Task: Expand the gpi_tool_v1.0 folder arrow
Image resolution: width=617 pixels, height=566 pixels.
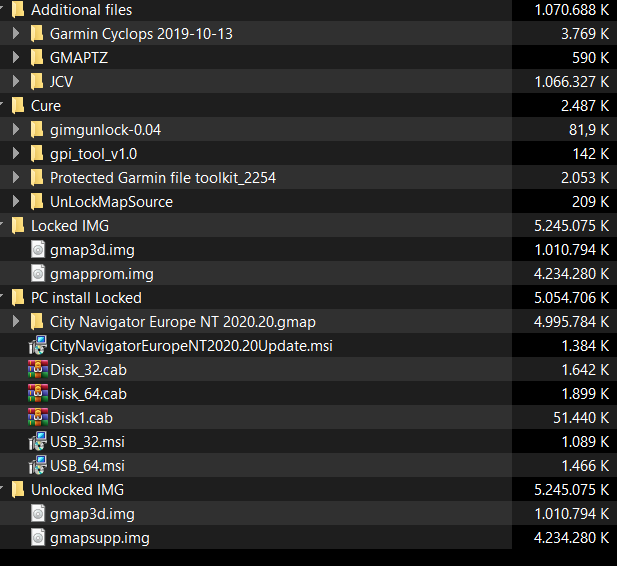Action: pos(16,154)
